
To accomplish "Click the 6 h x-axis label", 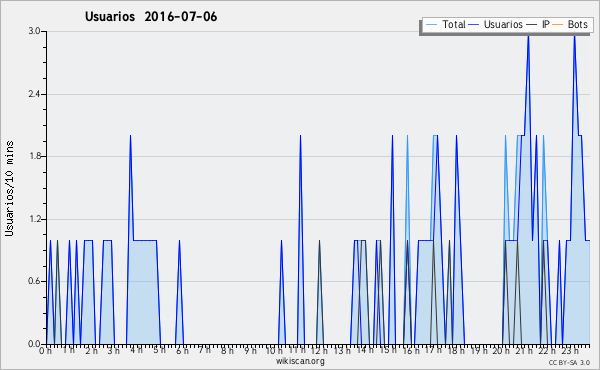I will [x=182, y=350].
